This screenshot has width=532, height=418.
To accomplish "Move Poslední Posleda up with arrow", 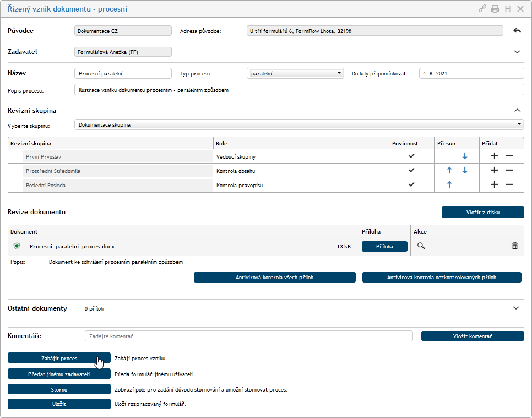I will pos(449,185).
